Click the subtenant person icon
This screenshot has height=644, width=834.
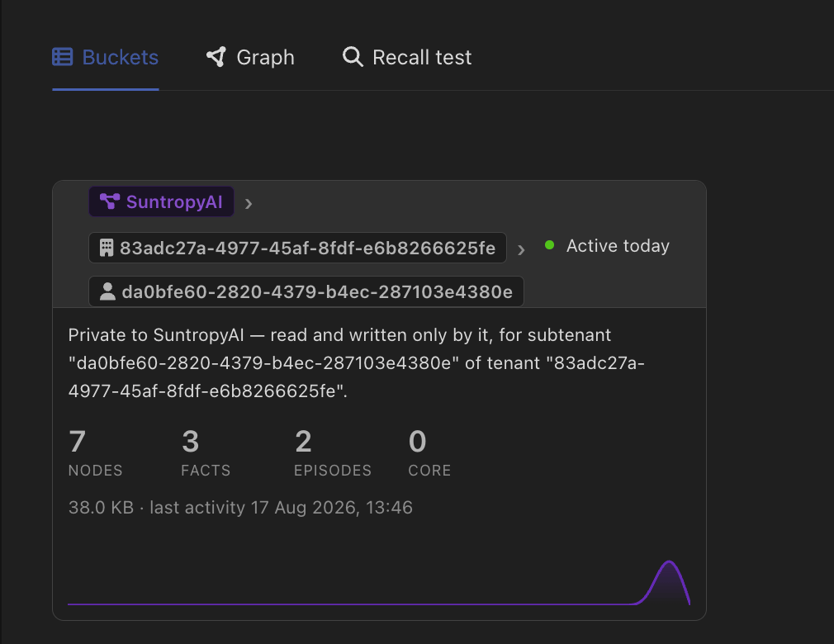click(107, 291)
